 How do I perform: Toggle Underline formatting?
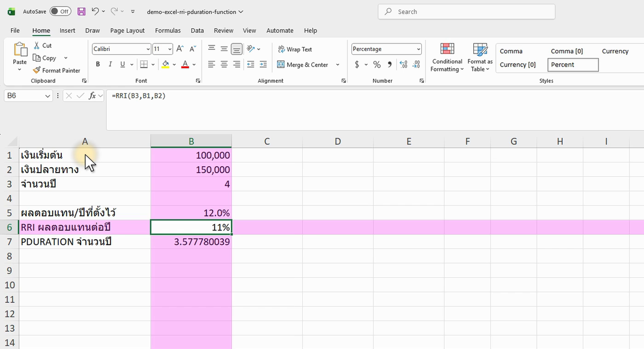pyautogui.click(x=123, y=64)
